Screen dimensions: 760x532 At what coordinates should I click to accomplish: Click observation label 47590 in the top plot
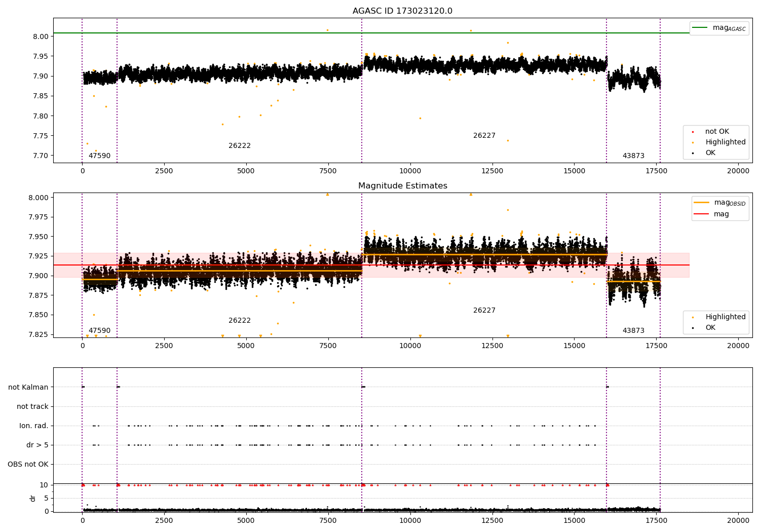99,156
